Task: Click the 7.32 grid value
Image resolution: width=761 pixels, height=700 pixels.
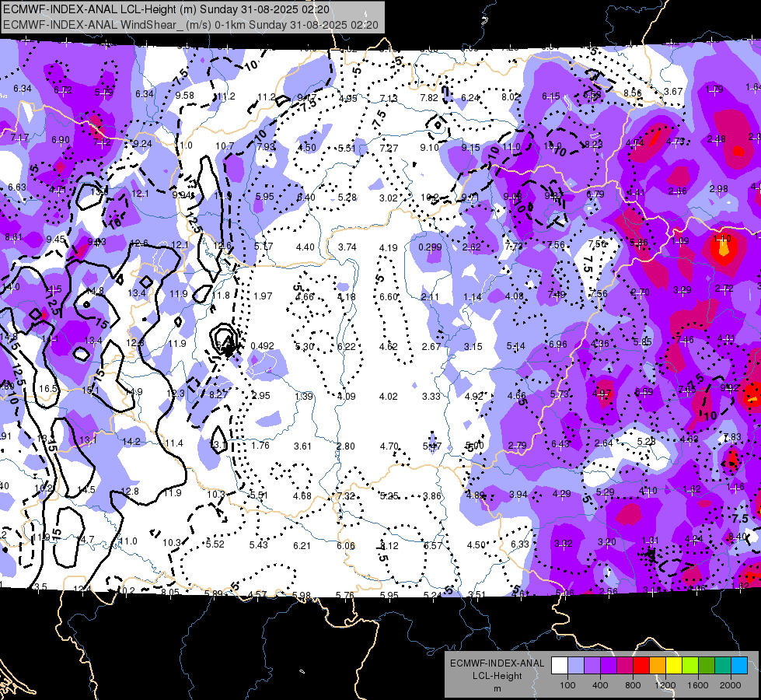Action: (346, 496)
